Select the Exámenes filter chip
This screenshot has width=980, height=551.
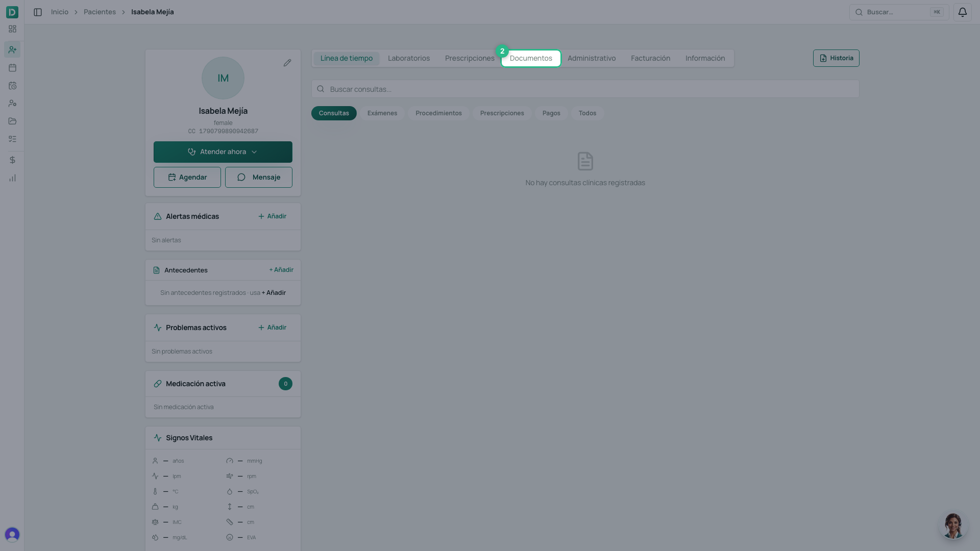click(x=382, y=113)
